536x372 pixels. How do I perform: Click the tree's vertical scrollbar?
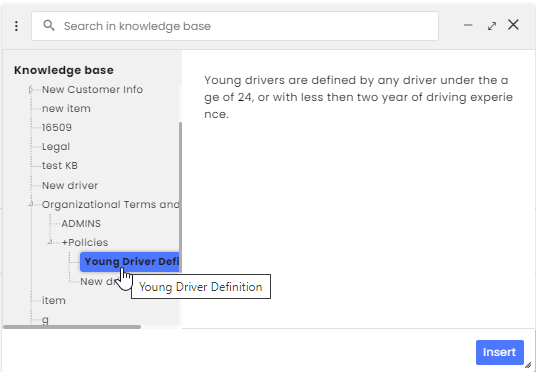click(x=180, y=197)
